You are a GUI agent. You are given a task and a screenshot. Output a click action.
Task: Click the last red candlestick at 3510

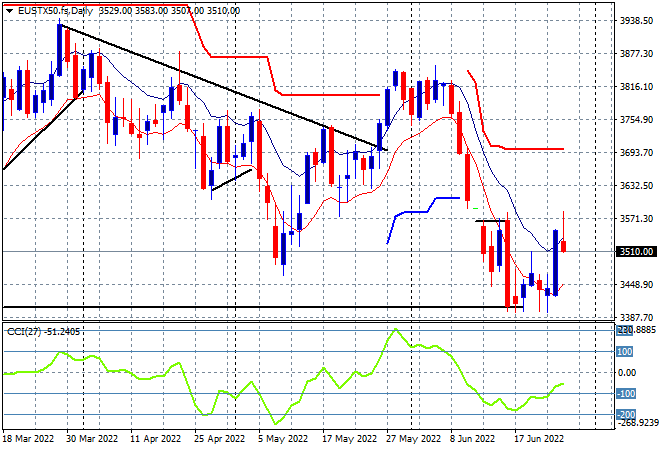point(564,246)
